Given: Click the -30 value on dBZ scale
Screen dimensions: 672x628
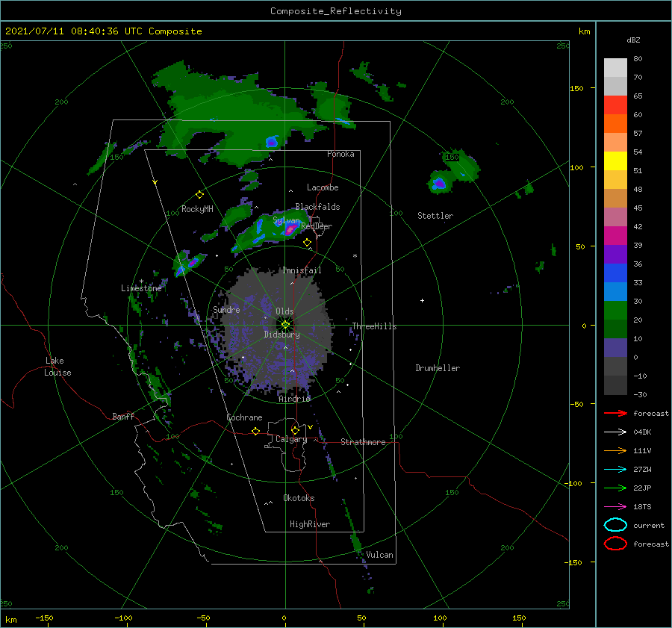Looking at the screenshot, I should point(640,394).
